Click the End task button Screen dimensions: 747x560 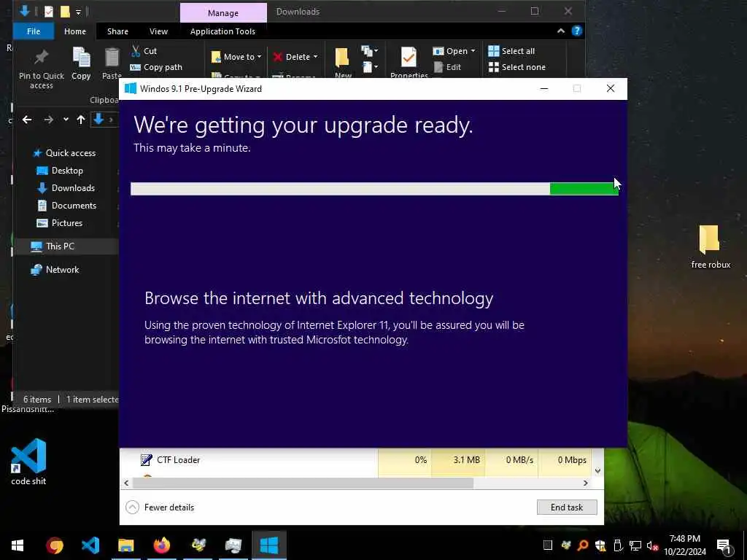pyautogui.click(x=566, y=507)
